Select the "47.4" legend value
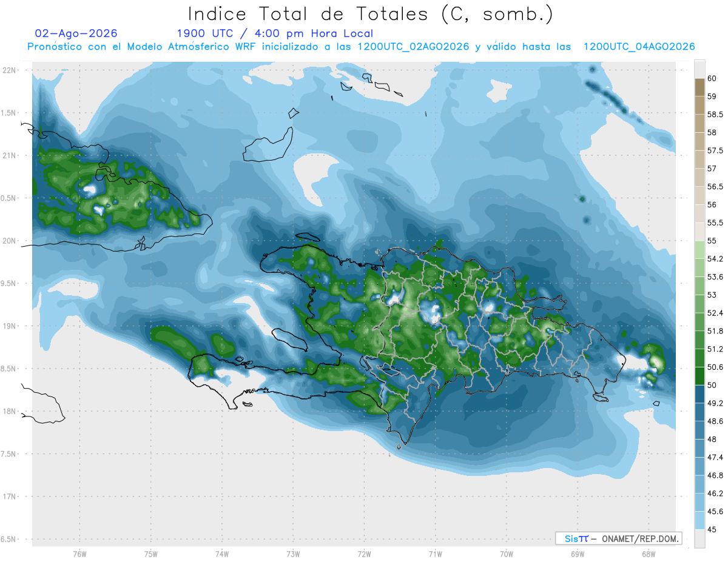 pos(716,458)
